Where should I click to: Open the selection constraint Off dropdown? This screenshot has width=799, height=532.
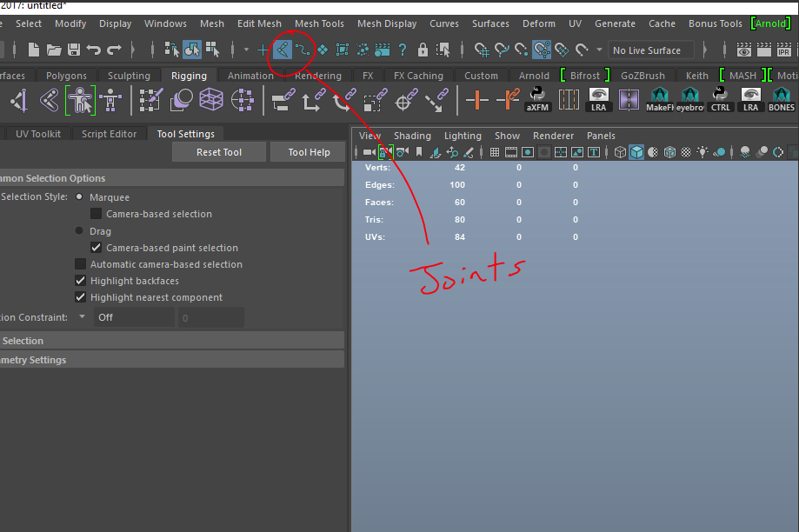(134, 317)
